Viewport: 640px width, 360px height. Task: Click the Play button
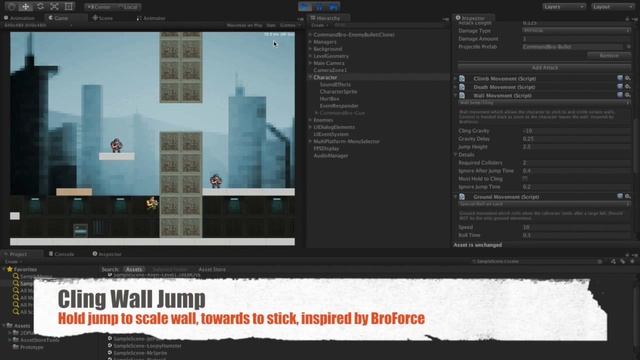coord(305,7)
